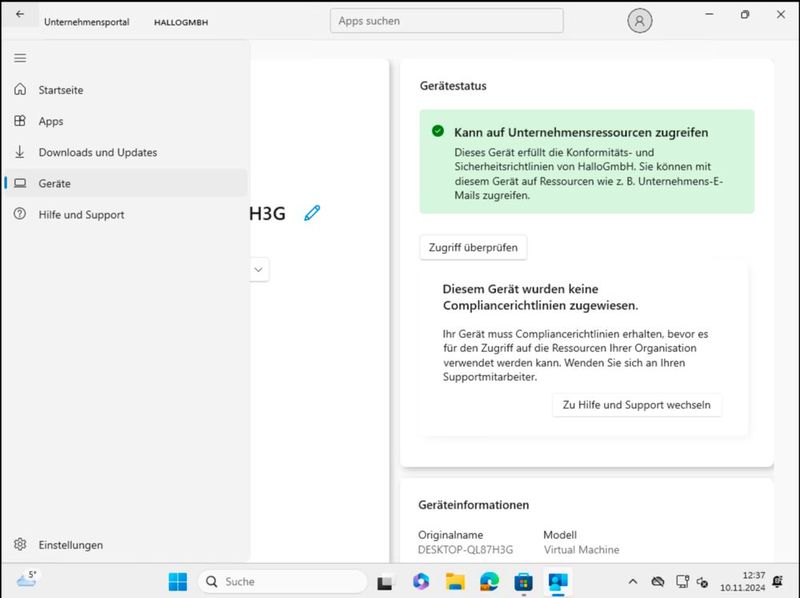Select Startseite in the navigation menu
This screenshot has height=598, width=800.
(63, 90)
